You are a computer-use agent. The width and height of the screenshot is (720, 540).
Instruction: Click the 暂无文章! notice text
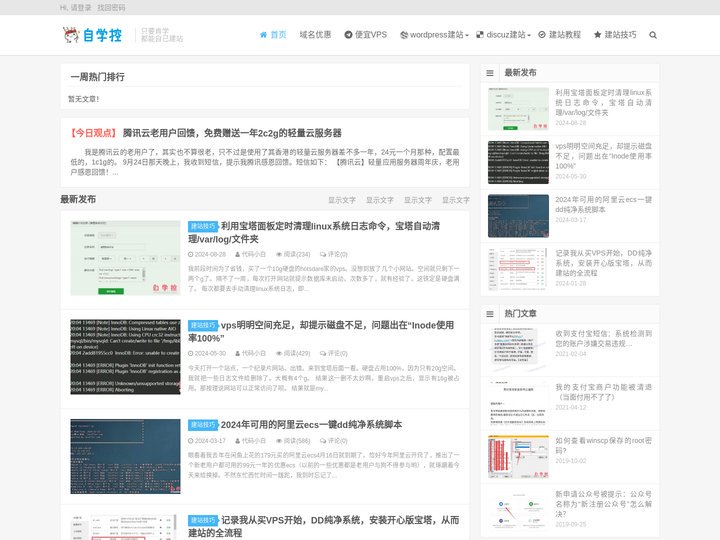[83, 99]
